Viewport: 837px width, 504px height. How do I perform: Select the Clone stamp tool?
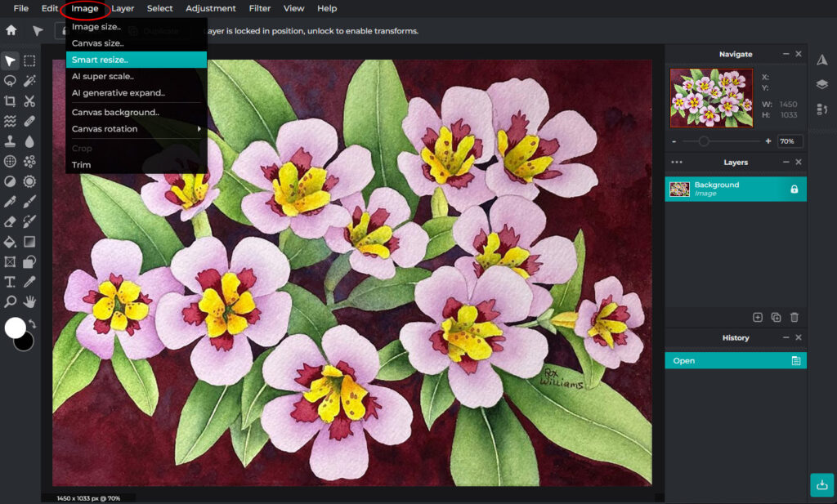10,141
